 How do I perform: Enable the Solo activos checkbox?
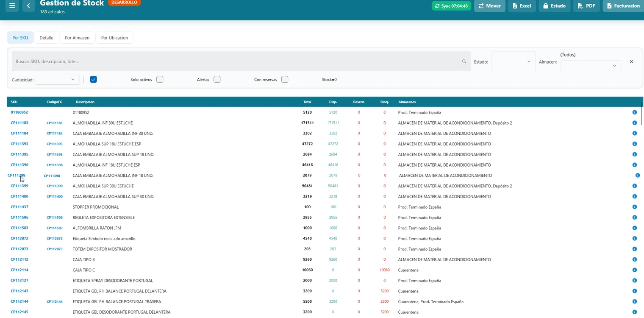(160, 79)
